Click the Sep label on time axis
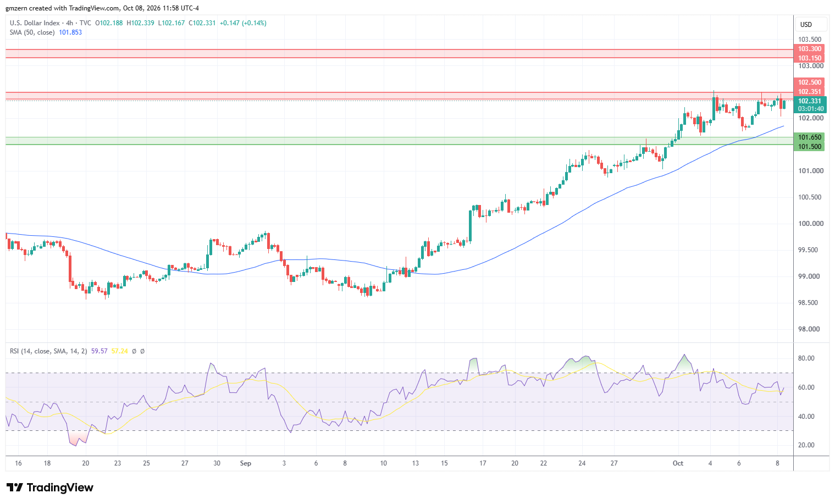This screenshot has width=835, height=504. click(x=246, y=463)
